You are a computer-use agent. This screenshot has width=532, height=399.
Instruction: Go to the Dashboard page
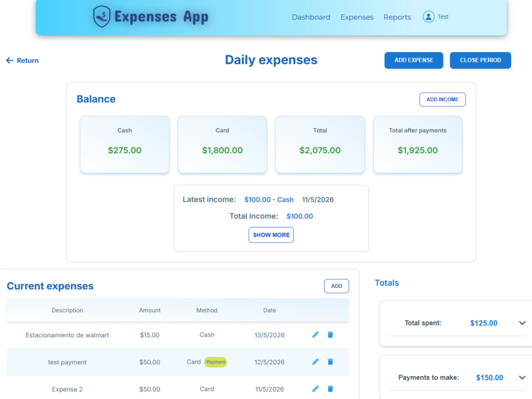(x=311, y=17)
